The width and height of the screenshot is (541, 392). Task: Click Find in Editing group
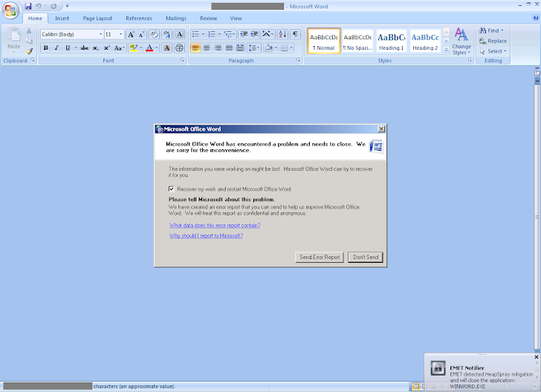[491, 30]
